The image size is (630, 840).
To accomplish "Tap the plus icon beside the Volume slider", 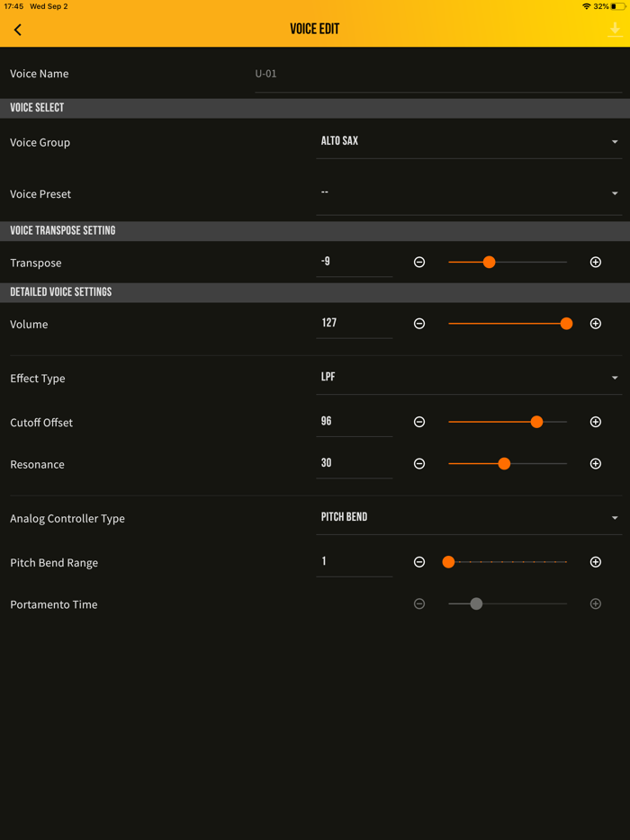I will tap(595, 323).
